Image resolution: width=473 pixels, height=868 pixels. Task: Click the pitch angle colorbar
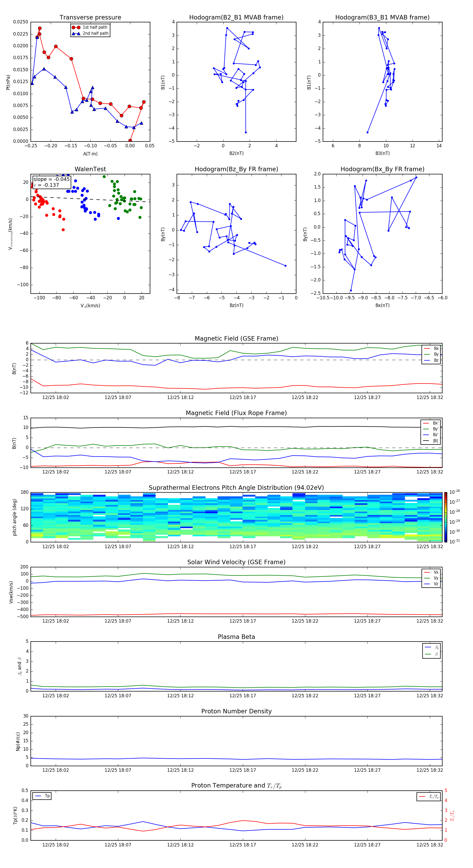click(446, 517)
